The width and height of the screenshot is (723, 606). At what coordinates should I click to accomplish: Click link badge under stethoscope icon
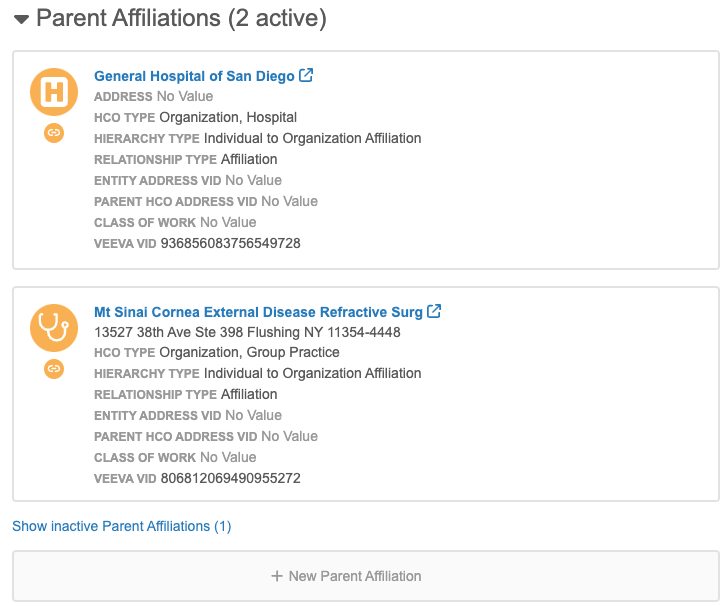pyautogui.click(x=54, y=368)
